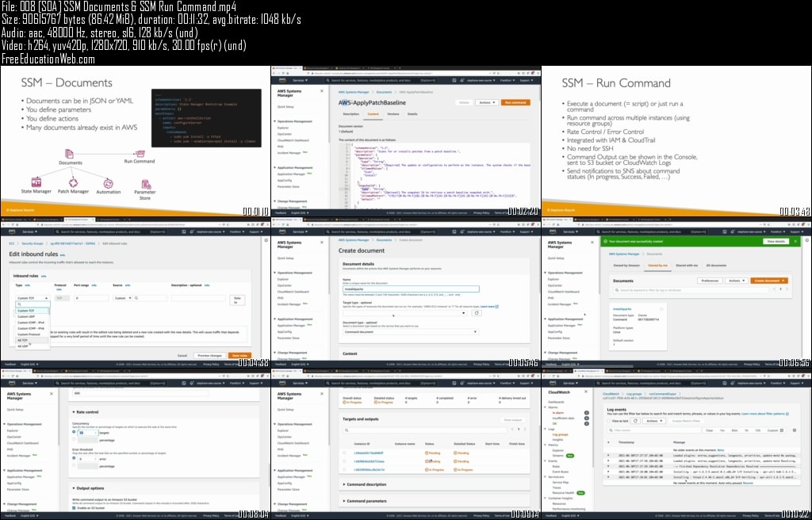812x520 pixels.
Task: Choose Custom UDP in the Type dropdown list
Action: [32, 316]
